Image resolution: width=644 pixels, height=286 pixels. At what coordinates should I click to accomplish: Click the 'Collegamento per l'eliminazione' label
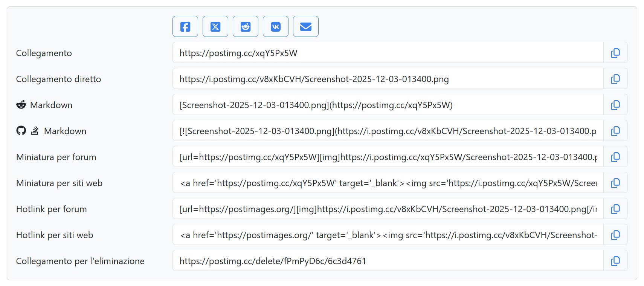click(80, 261)
